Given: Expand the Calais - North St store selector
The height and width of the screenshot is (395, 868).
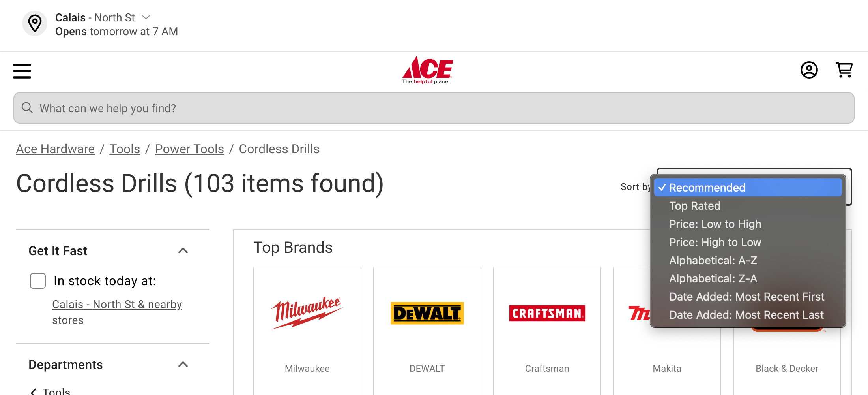Looking at the screenshot, I should 146,17.
